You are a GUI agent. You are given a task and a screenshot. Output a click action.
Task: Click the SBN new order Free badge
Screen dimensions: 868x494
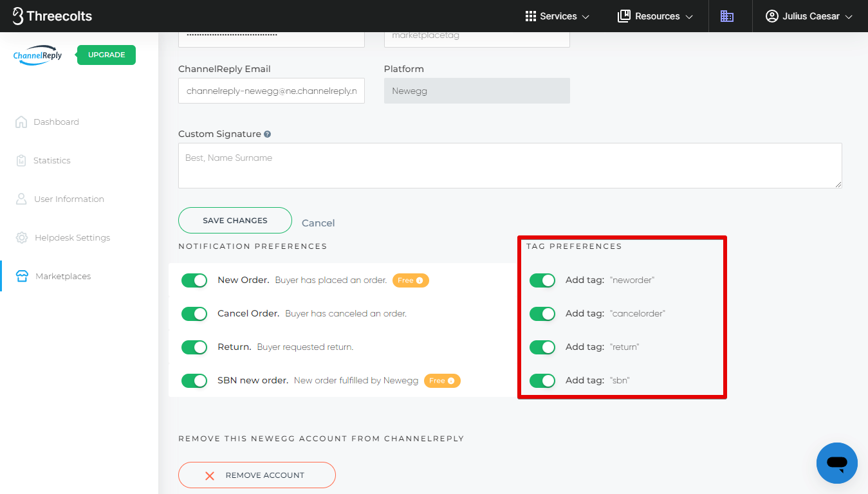[x=442, y=381]
